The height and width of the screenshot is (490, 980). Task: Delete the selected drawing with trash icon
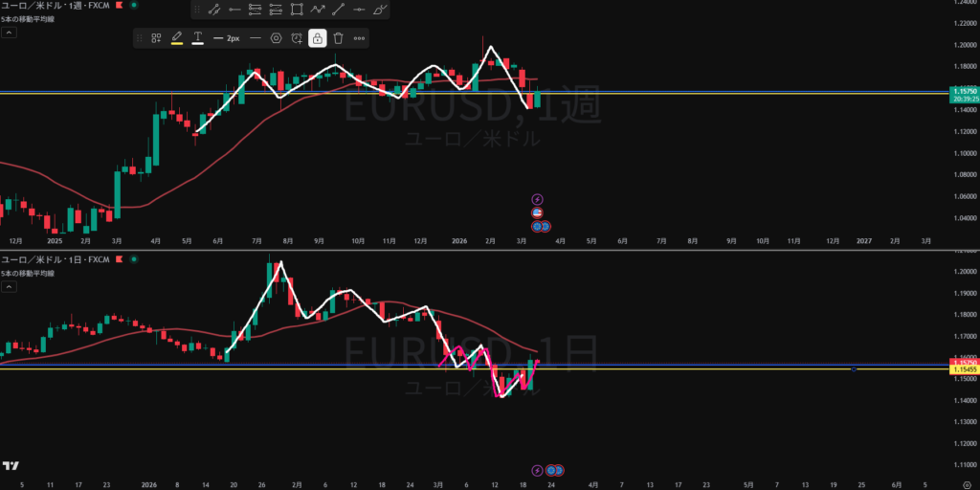(338, 38)
